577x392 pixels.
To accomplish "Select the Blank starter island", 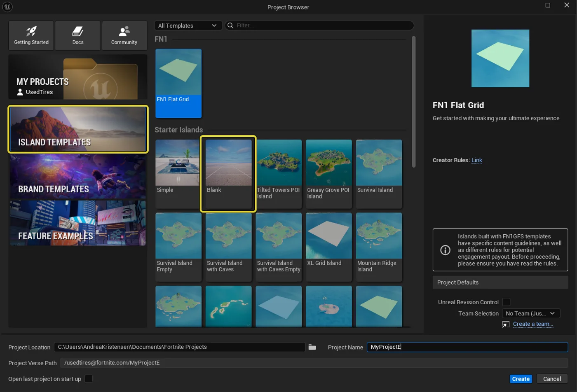I will [x=228, y=174].
